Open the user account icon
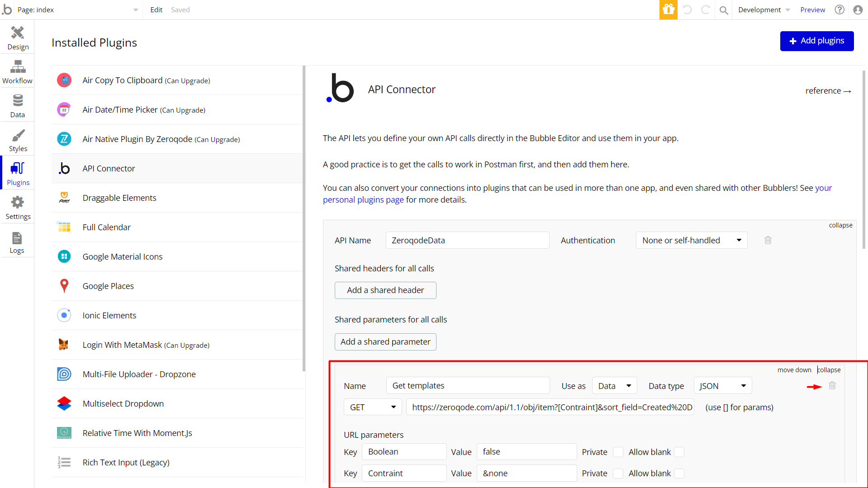The image size is (868, 488). click(x=858, y=9)
